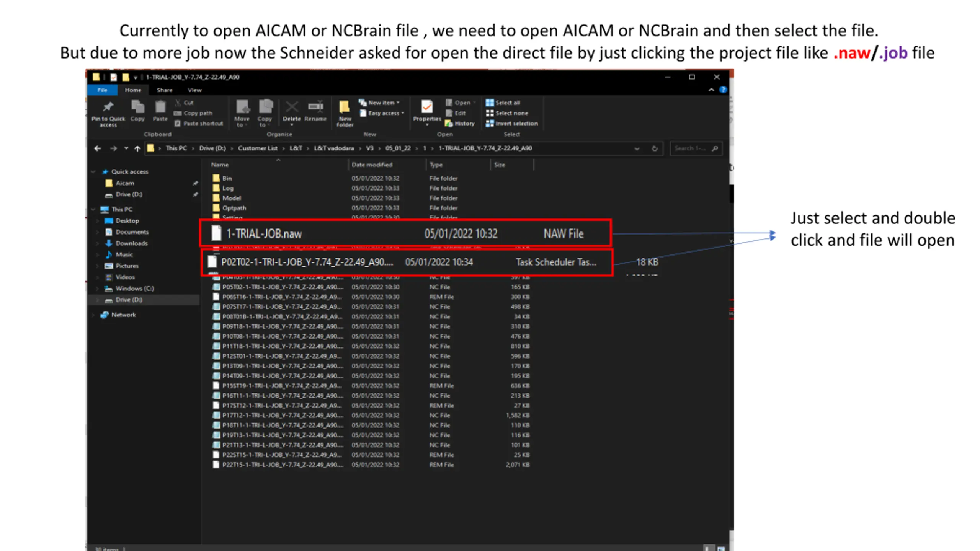This screenshot has height=551, width=980.
Task: Click Pin to Quick access icon
Action: pyautogui.click(x=108, y=114)
